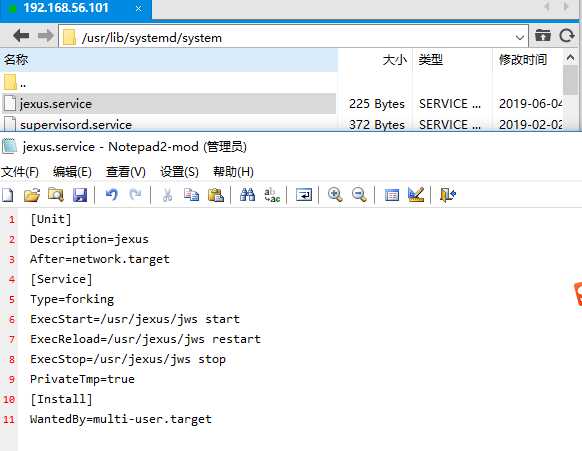Open the 文件(F) menu
This screenshot has height=451, width=582.
[20, 172]
